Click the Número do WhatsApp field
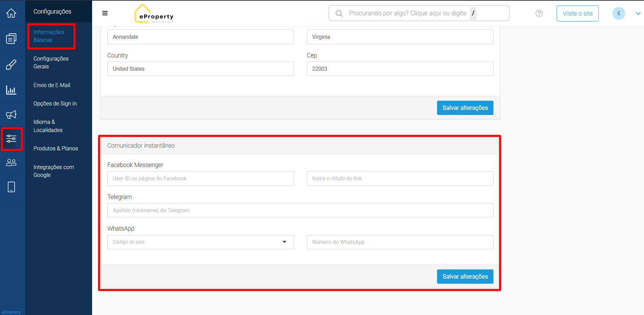 coord(400,242)
